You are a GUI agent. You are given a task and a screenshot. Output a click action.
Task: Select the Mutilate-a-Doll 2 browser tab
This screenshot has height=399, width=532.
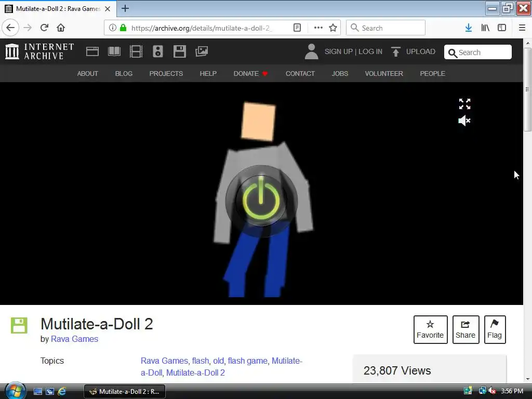(x=58, y=9)
